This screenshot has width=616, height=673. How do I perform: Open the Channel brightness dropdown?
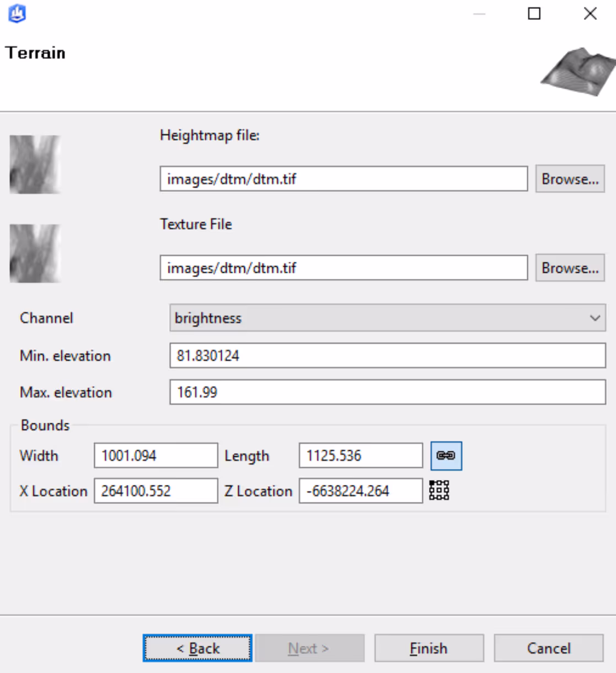[x=388, y=318]
